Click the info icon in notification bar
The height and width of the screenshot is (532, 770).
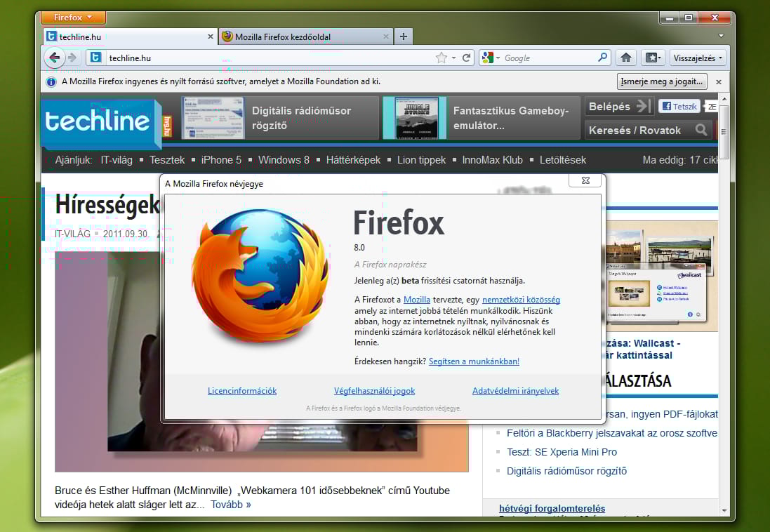(51, 82)
